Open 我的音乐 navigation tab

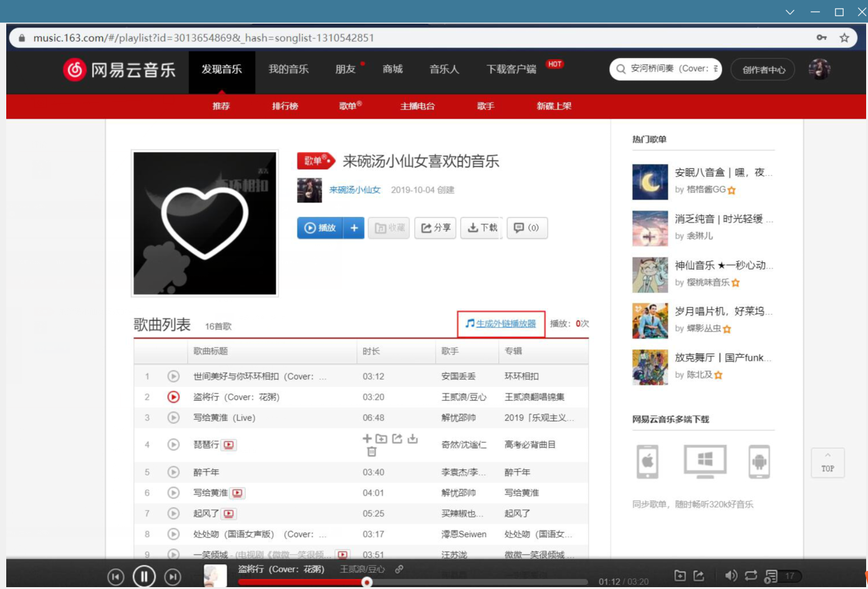(x=288, y=69)
